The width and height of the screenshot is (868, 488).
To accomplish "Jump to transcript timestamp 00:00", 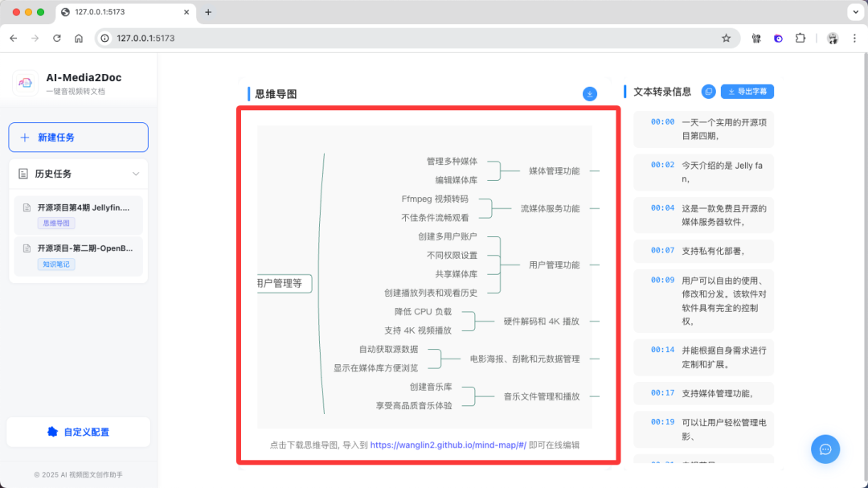I will [662, 122].
